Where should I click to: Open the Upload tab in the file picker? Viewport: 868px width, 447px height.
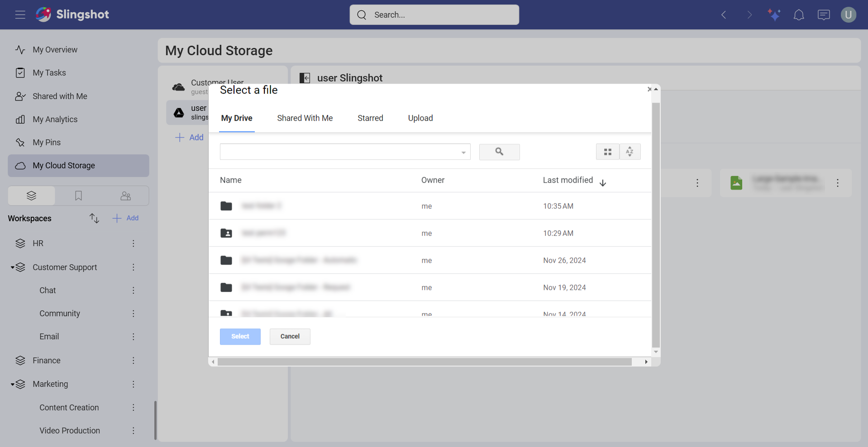420,118
